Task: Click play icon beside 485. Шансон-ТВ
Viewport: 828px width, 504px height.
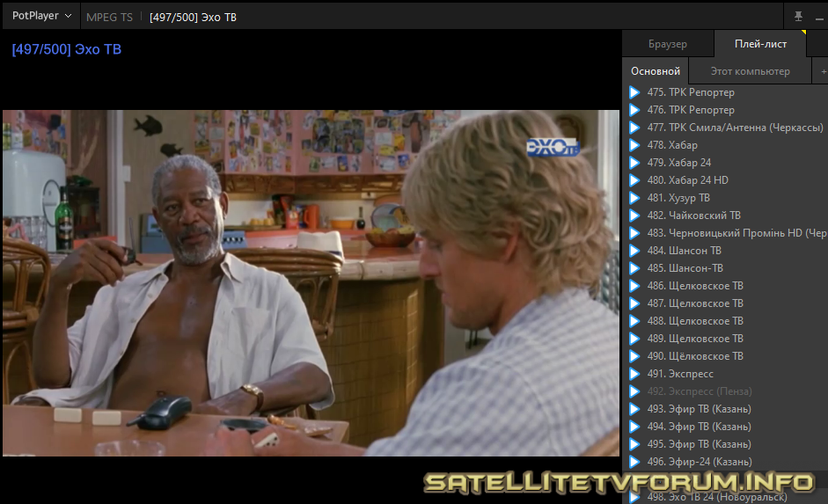Action: point(634,268)
